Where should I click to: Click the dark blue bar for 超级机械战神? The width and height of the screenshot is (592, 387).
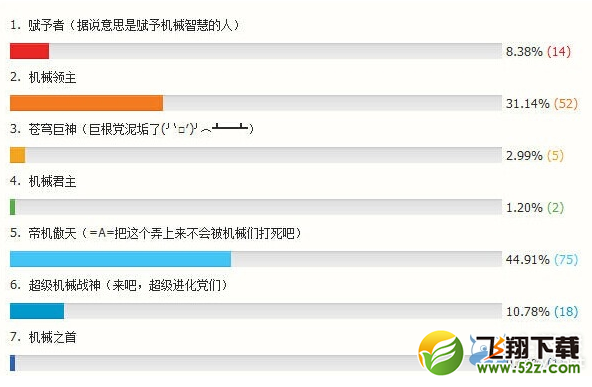(x=37, y=311)
